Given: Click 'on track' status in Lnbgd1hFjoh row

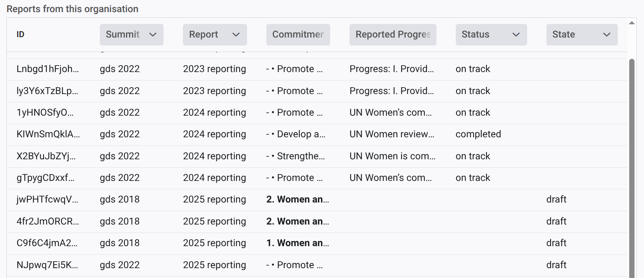Looking at the screenshot, I should click(x=473, y=69).
